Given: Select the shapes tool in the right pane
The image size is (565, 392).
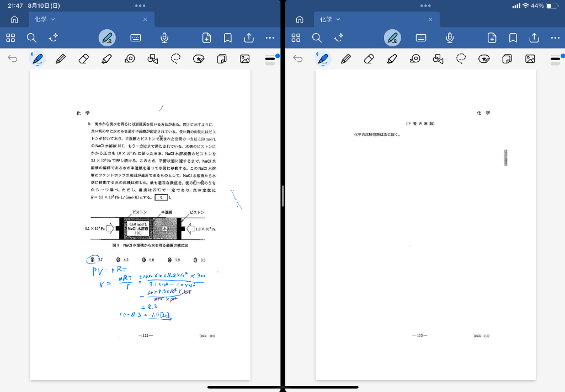Looking at the screenshot, I should 438,58.
